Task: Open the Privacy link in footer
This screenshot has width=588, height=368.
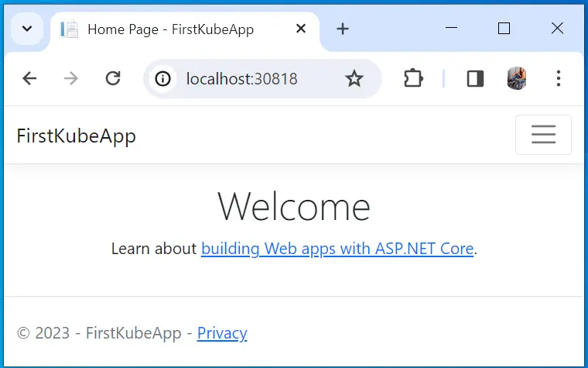Action: click(222, 333)
